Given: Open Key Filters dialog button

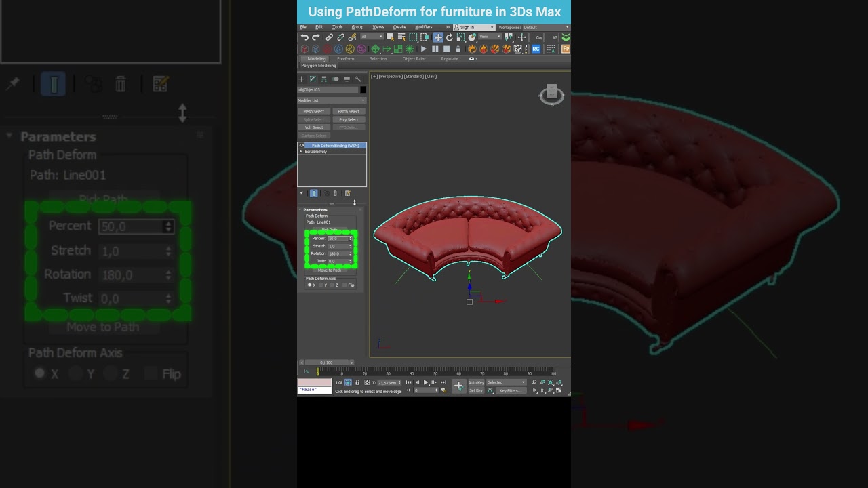Looking at the screenshot, I should 511,390.
